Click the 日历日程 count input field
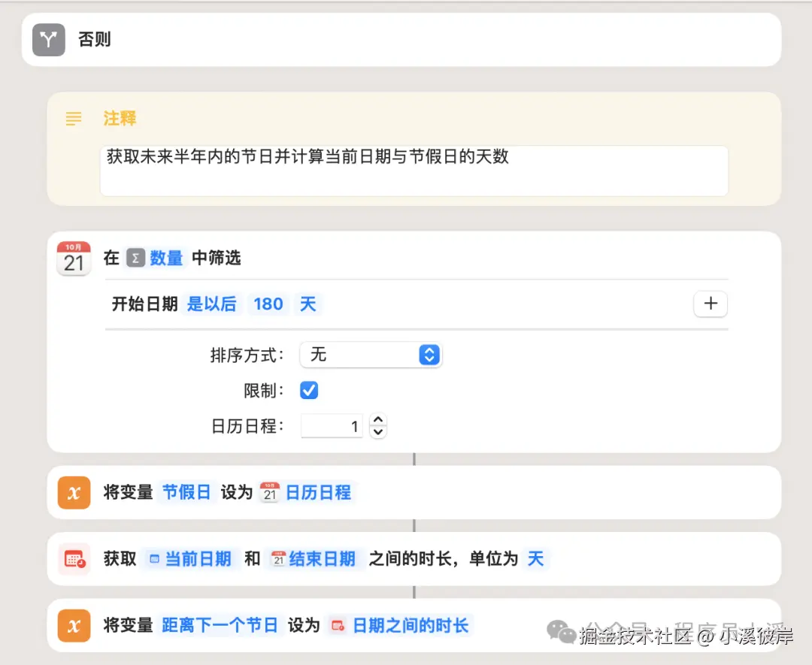Screen dimensions: 812x665 click(x=332, y=426)
